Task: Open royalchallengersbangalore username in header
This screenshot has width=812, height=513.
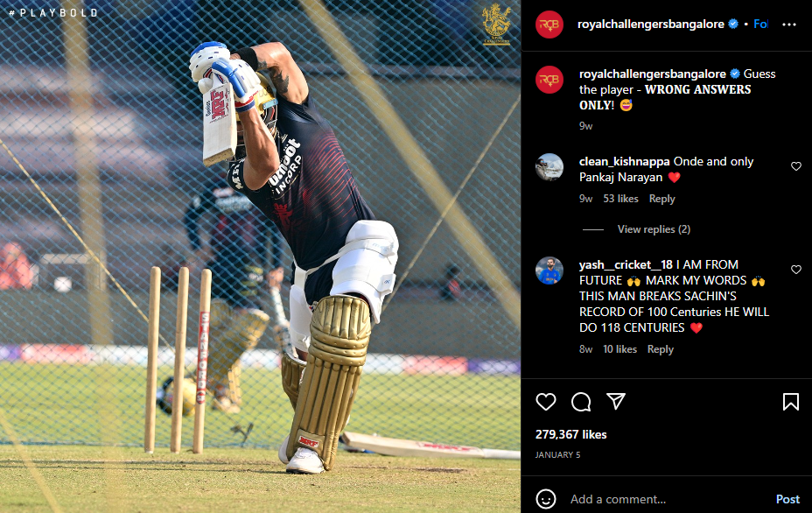Action: (x=650, y=24)
